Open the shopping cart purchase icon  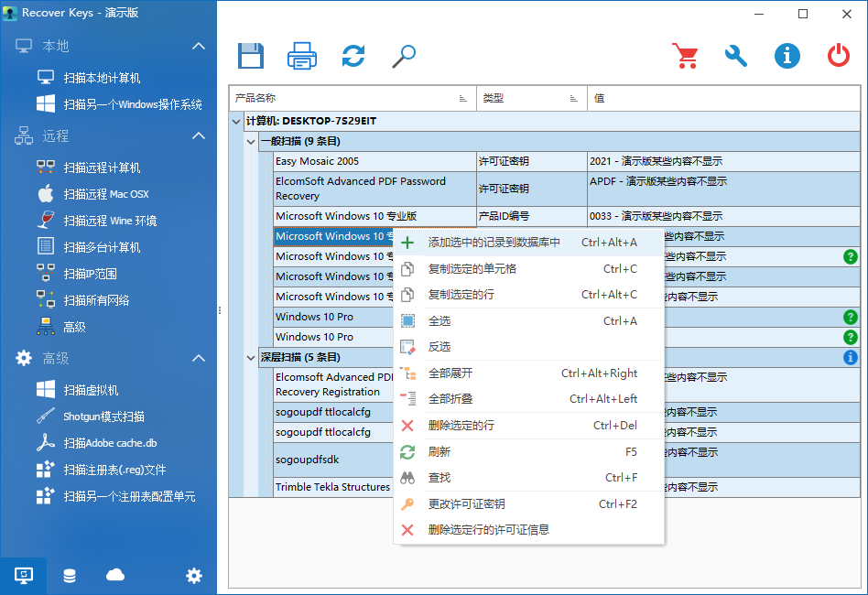coord(685,55)
